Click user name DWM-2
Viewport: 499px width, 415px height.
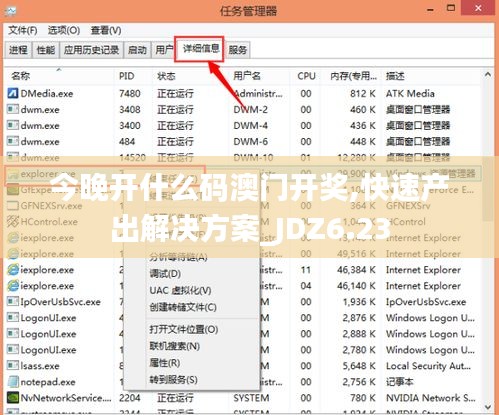[250, 110]
